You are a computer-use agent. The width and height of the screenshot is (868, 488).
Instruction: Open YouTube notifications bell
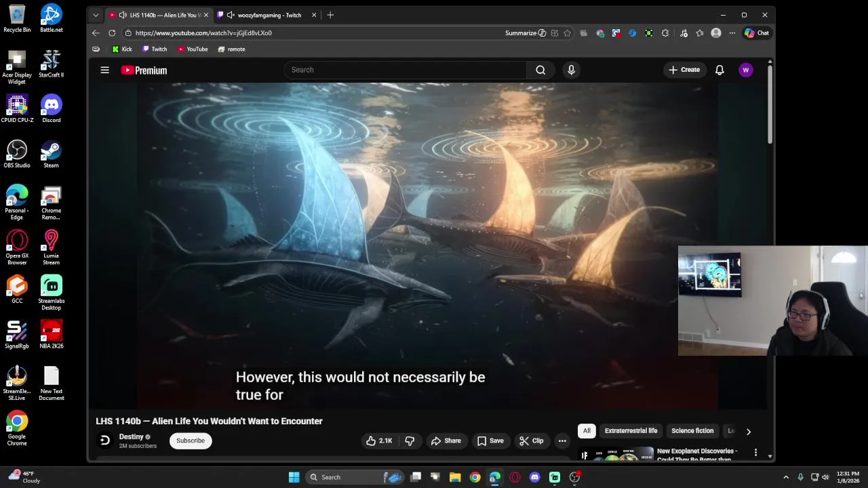click(x=719, y=70)
